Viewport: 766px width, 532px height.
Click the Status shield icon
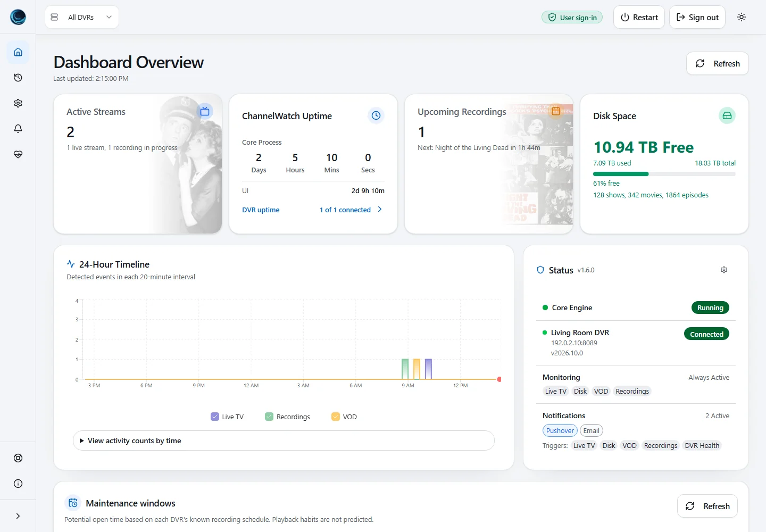tap(540, 270)
